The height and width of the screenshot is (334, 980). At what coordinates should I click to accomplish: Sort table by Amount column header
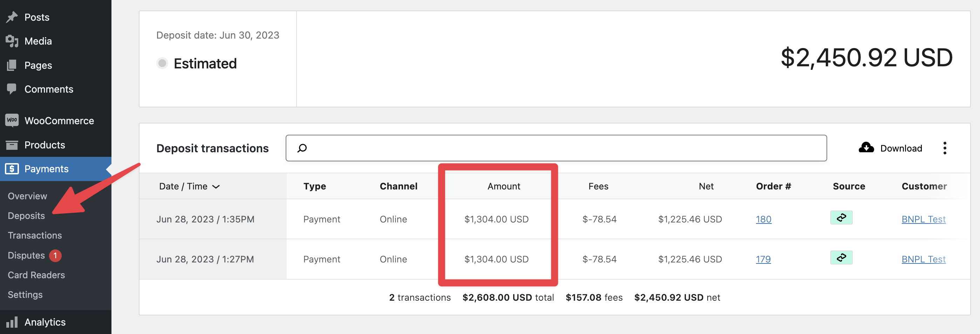(x=503, y=186)
